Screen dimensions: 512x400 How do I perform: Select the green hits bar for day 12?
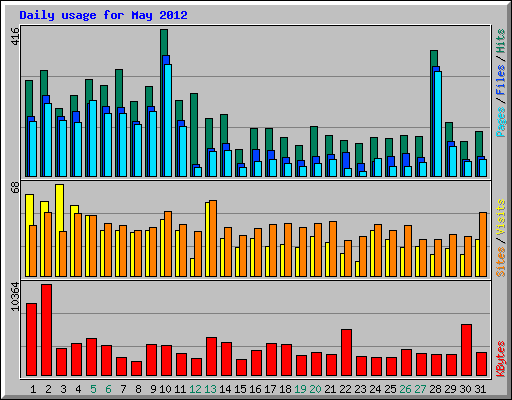click(x=194, y=128)
